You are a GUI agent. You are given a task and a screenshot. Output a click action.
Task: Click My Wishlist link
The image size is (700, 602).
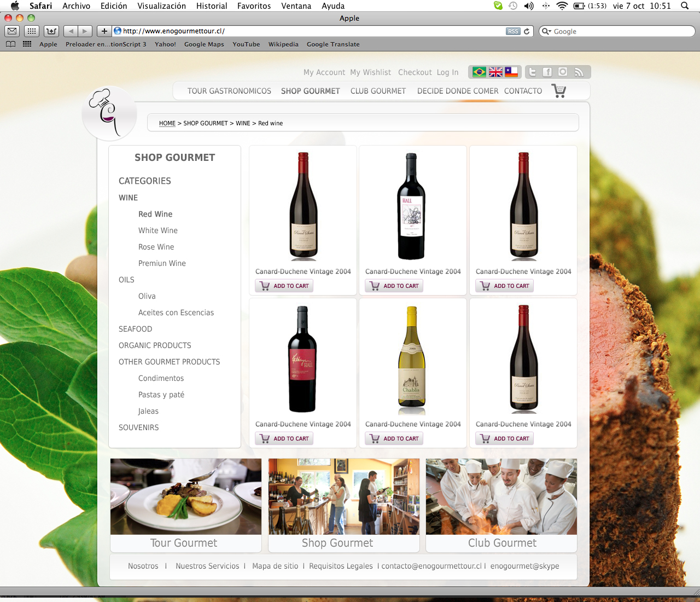(371, 72)
